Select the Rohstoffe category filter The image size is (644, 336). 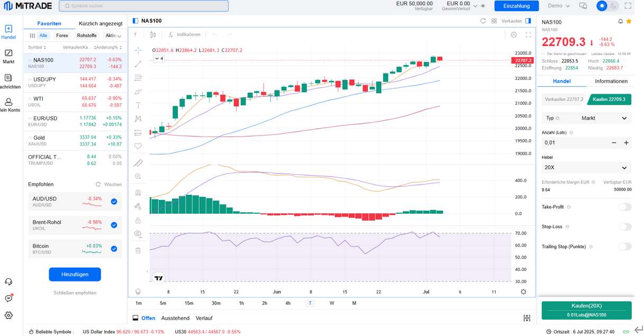point(87,35)
